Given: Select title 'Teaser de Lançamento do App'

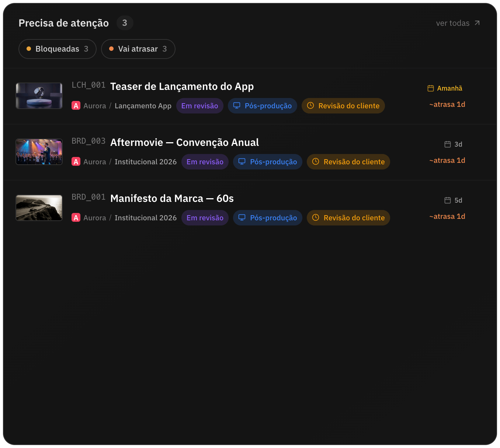Looking at the screenshot, I should (182, 87).
